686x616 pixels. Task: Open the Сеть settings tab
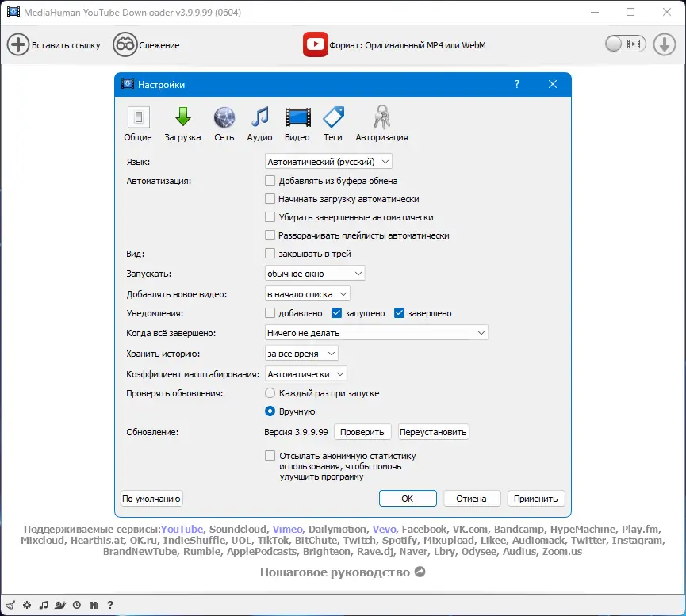[224, 124]
